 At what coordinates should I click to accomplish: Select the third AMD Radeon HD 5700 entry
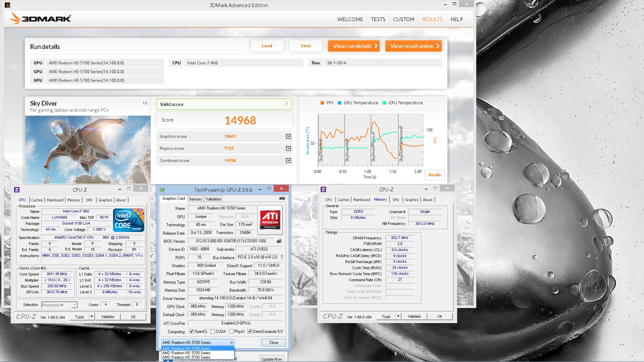point(198,357)
